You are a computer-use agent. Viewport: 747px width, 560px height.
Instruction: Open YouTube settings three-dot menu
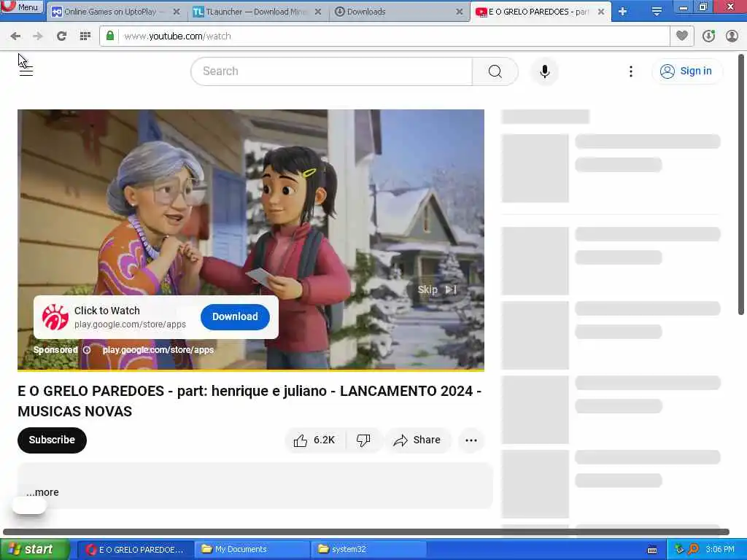click(631, 71)
